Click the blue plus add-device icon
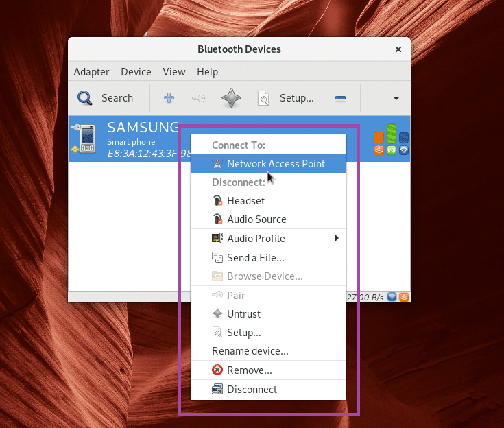The height and width of the screenshot is (428, 504). [169, 98]
